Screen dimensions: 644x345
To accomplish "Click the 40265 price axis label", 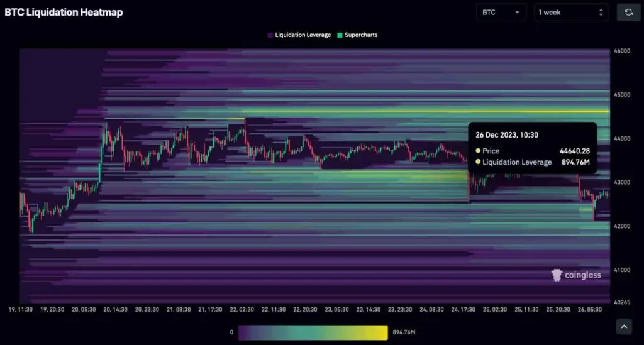I will tap(622, 302).
